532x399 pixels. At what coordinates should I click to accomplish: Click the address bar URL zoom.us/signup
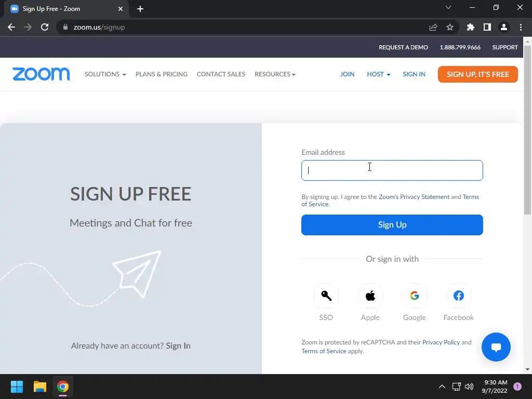[99, 27]
